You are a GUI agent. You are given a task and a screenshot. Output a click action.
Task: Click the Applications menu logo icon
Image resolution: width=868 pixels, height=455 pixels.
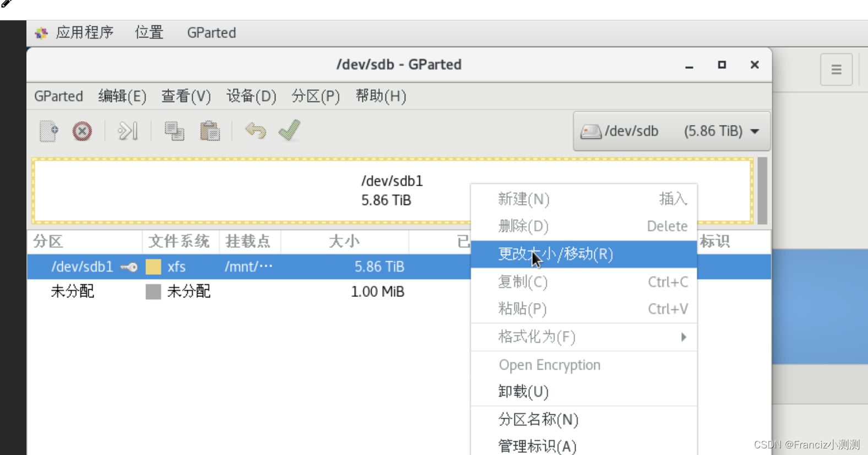(41, 33)
